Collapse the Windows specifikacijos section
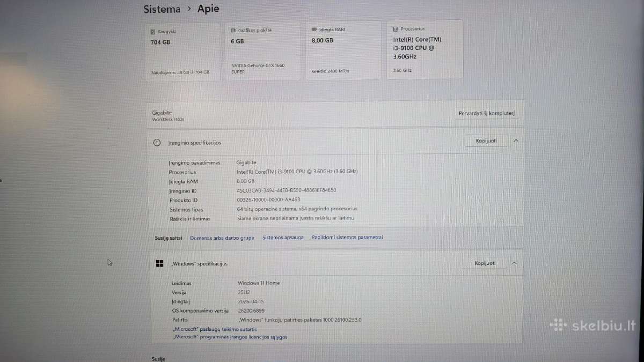 [515, 263]
